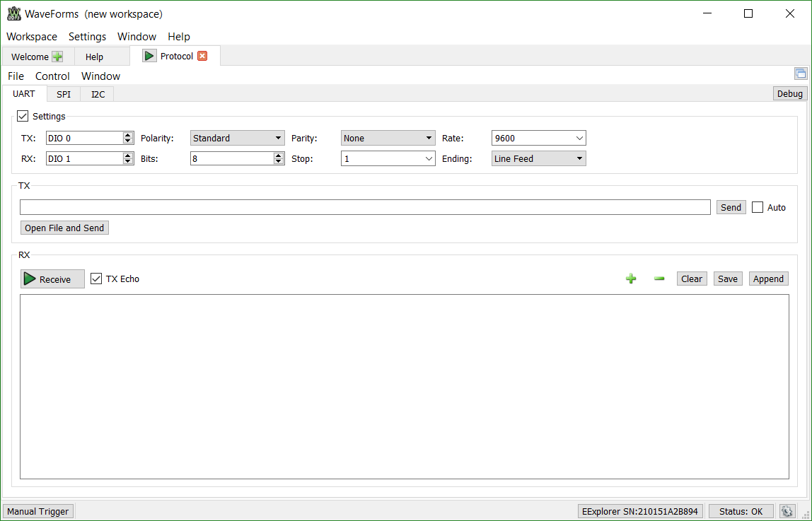Close the Protocol tab with red X

(x=202, y=56)
